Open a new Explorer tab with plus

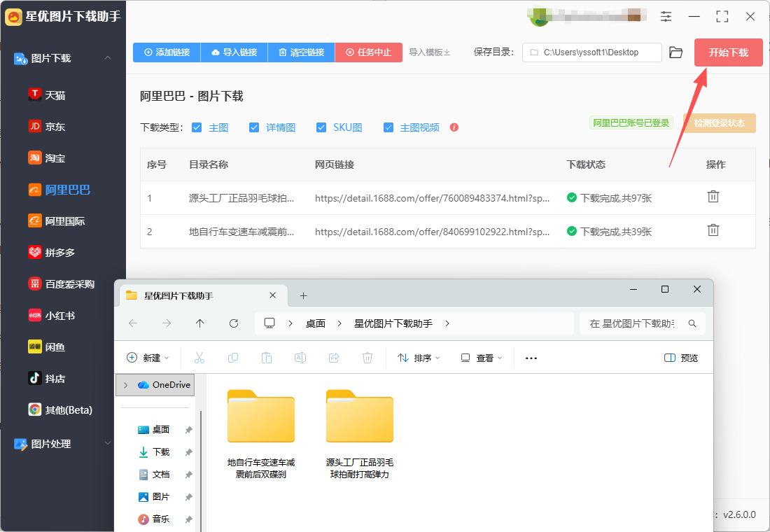303,295
